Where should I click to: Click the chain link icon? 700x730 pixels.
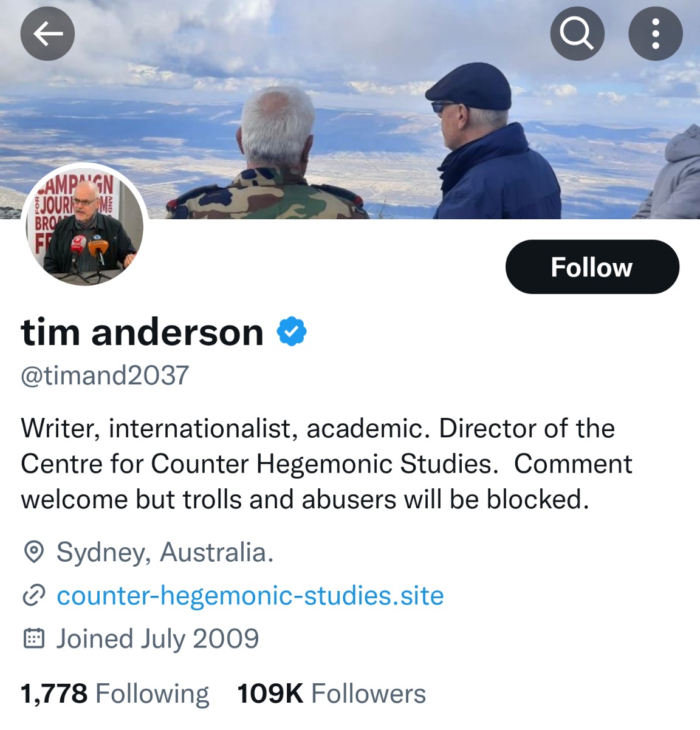(x=33, y=596)
